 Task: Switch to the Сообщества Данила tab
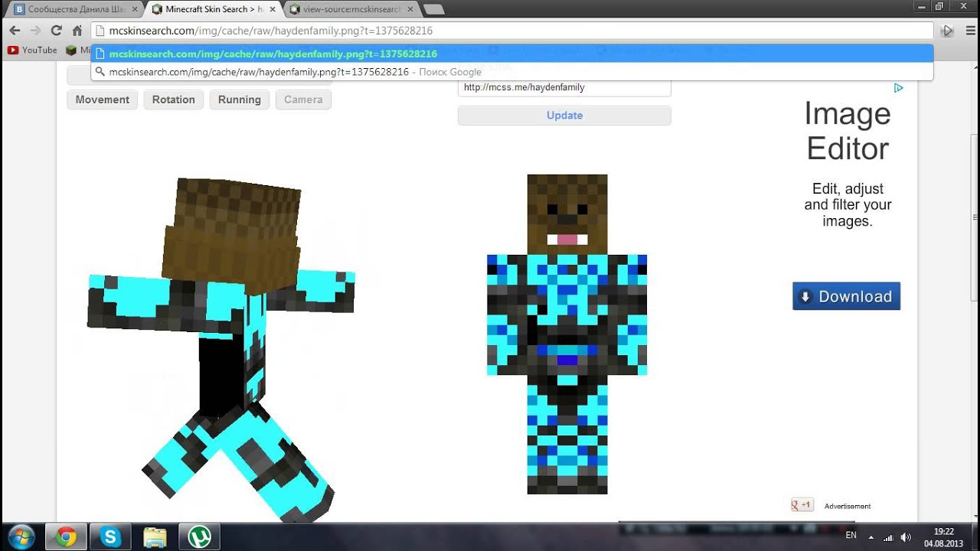[x=73, y=9]
